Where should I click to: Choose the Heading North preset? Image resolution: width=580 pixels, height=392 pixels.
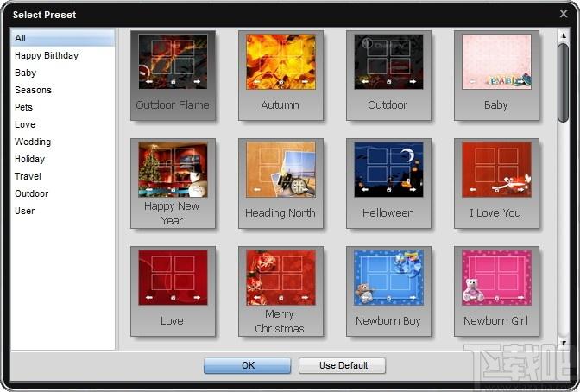pos(281,184)
